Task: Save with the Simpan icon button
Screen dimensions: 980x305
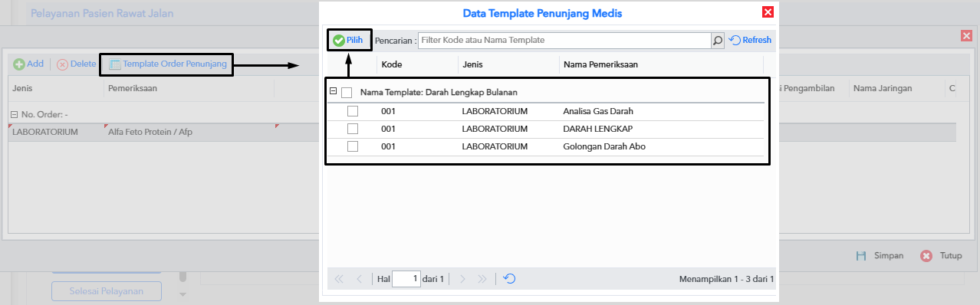Action: click(861, 256)
